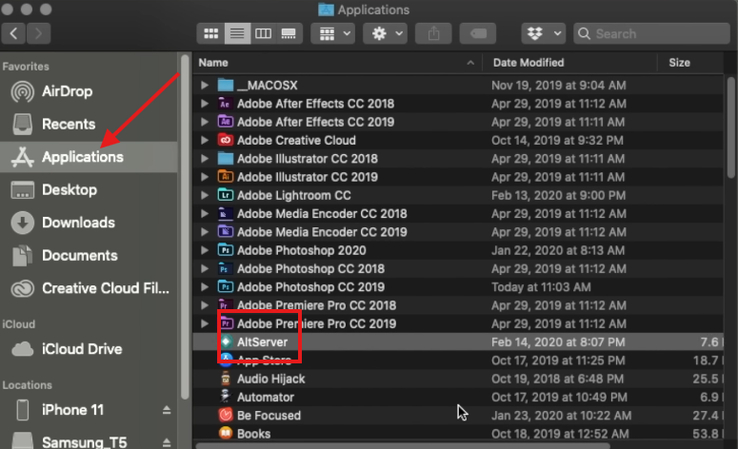Open Creative Cloud Files in the sidebar
Image resolution: width=738 pixels, height=449 pixels.
click(88, 288)
